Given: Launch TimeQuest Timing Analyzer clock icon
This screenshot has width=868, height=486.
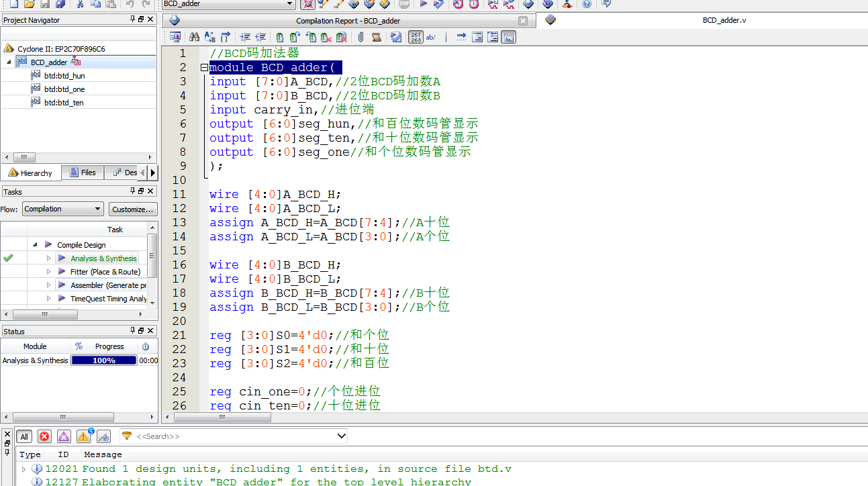Looking at the screenshot, I should [474, 5].
